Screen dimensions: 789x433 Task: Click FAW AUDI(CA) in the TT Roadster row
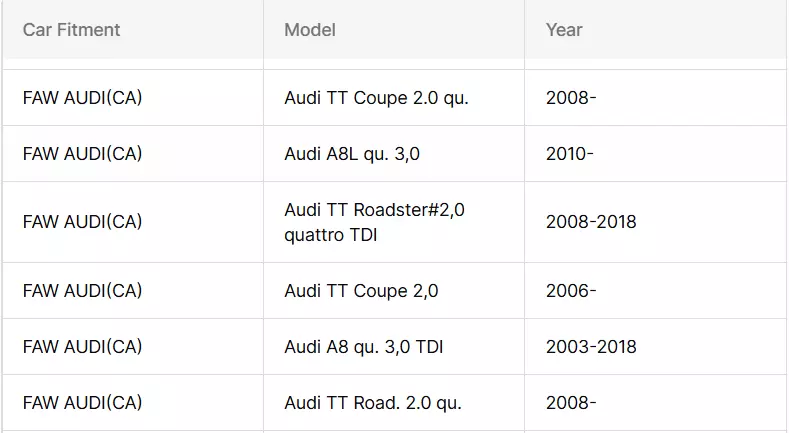pyautogui.click(x=83, y=222)
